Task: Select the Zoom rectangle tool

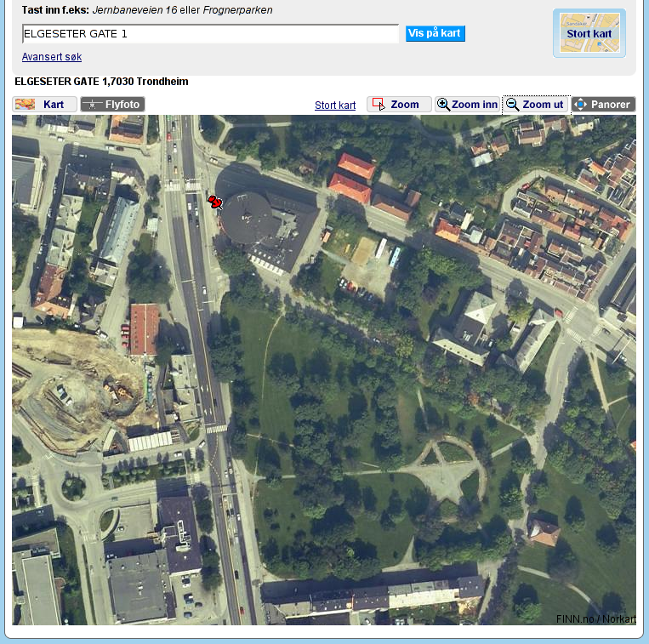Action: (399, 105)
